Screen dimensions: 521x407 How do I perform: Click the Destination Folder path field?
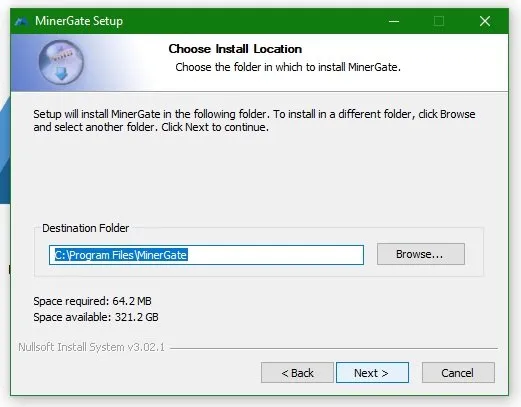(x=206, y=255)
